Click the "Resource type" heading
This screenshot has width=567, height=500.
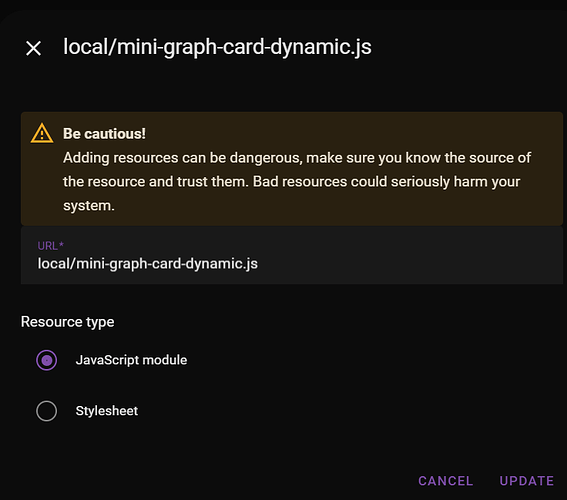point(67,322)
